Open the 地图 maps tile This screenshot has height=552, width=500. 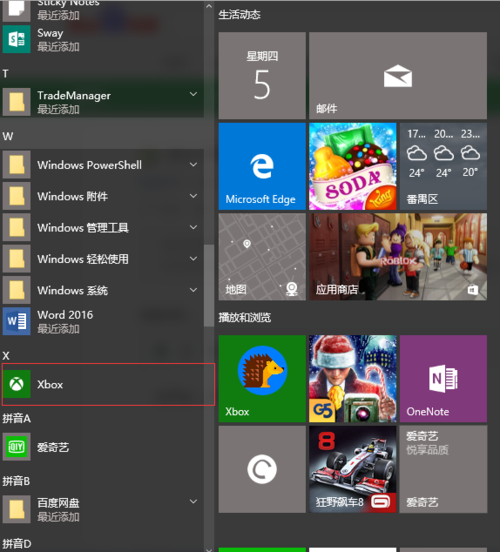click(262, 257)
